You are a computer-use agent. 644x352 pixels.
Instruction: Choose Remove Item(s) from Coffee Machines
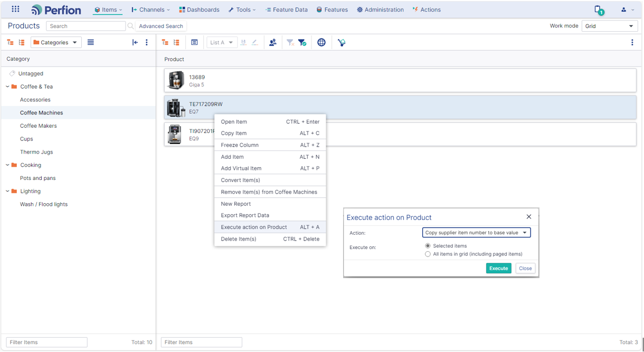[270, 192]
